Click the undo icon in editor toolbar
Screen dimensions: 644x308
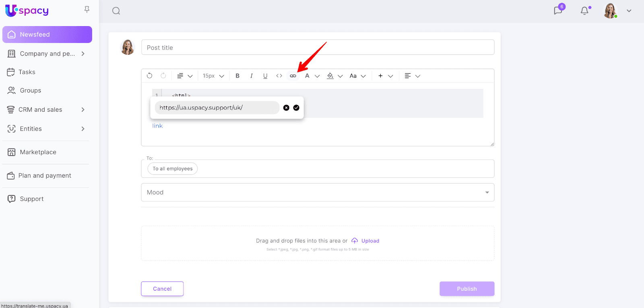(150, 76)
